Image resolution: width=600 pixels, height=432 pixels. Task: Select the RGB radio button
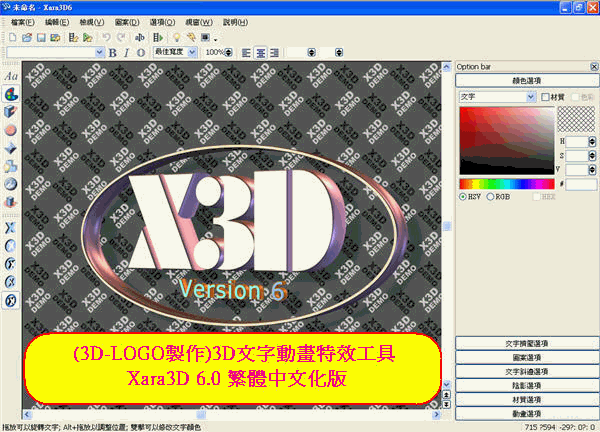click(491, 198)
